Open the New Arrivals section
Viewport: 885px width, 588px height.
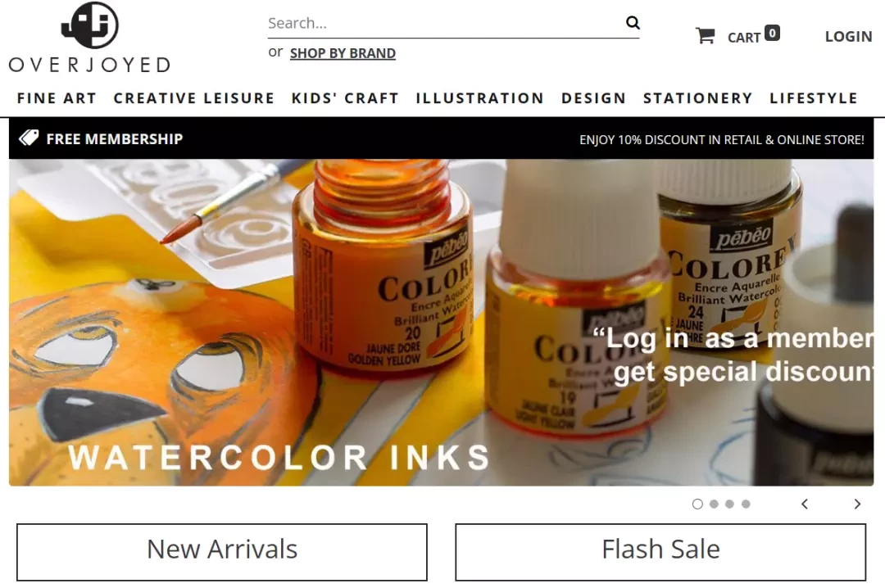tap(222, 552)
